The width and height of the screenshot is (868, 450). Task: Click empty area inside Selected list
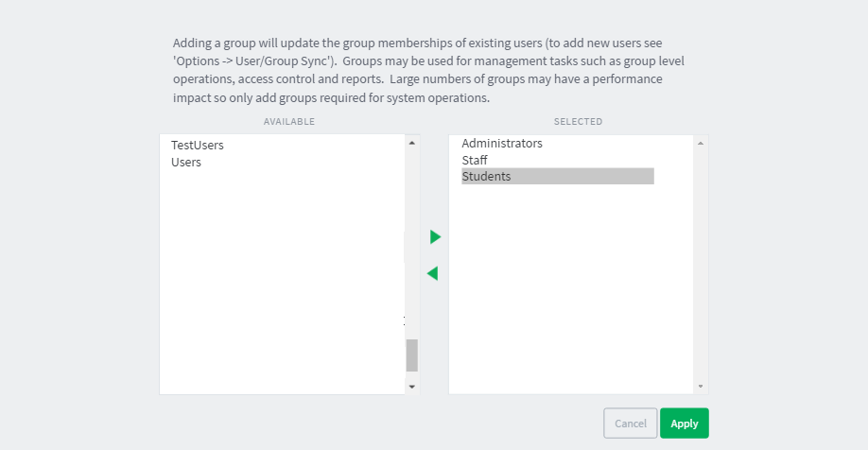tap(570, 287)
